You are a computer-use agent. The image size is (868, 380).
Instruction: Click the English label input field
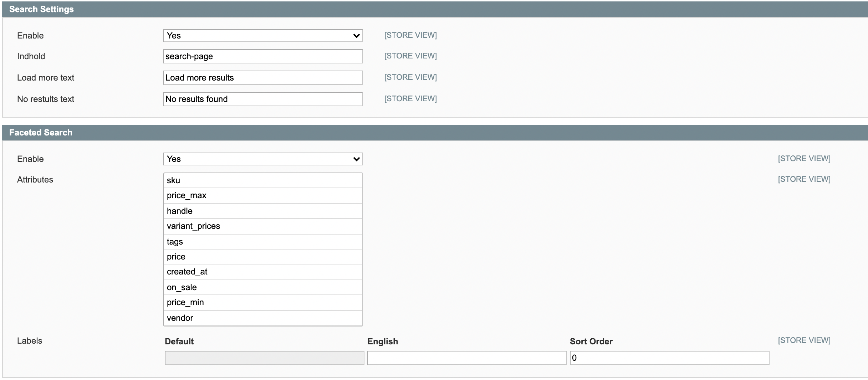tap(466, 358)
